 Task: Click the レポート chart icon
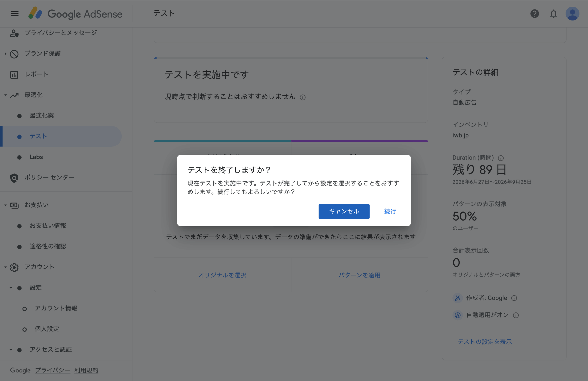click(x=14, y=74)
